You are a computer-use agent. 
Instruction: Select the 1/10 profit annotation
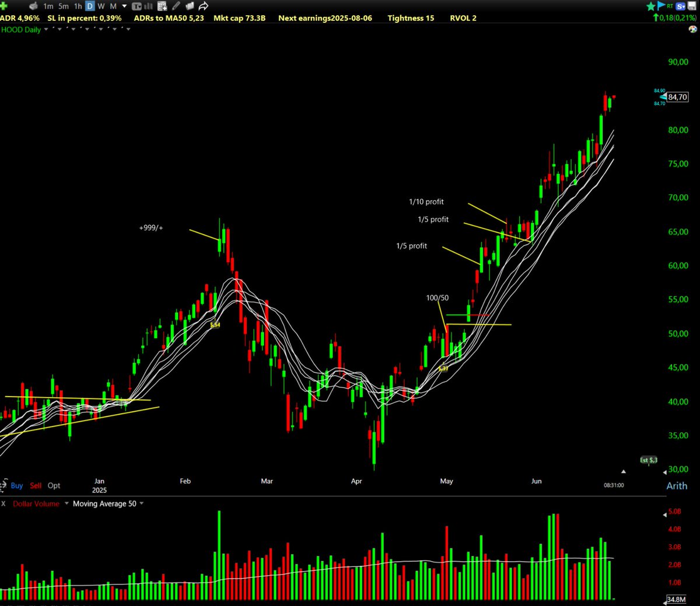pyautogui.click(x=426, y=202)
